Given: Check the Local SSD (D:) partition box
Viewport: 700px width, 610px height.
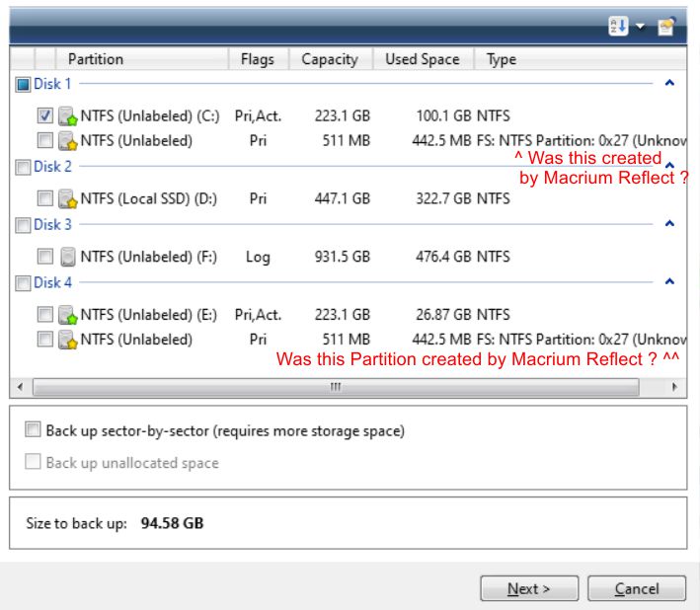Looking at the screenshot, I should tap(45, 198).
